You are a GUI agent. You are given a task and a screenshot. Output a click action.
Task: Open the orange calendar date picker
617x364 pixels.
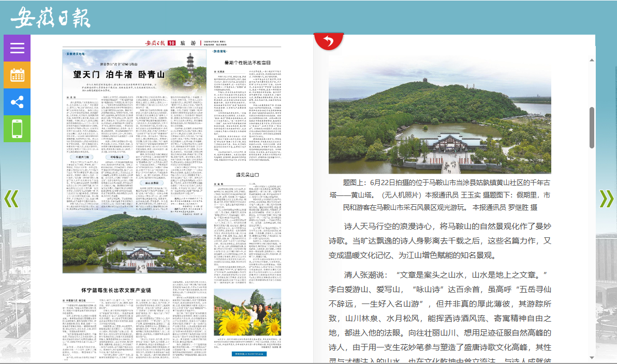17,75
